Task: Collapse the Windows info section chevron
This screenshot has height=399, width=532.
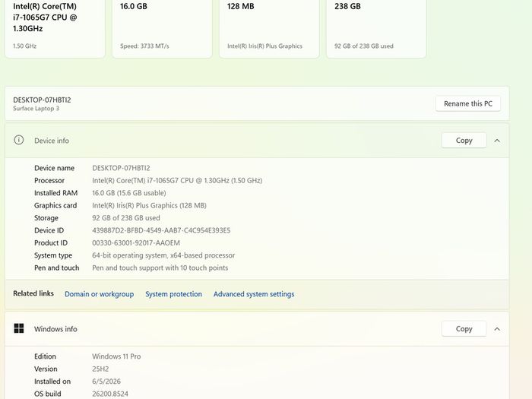Action: [497, 329]
